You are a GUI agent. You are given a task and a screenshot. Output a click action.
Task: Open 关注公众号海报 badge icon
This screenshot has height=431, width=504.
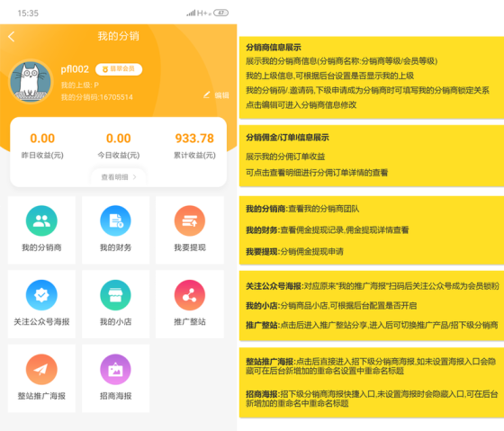(41, 295)
